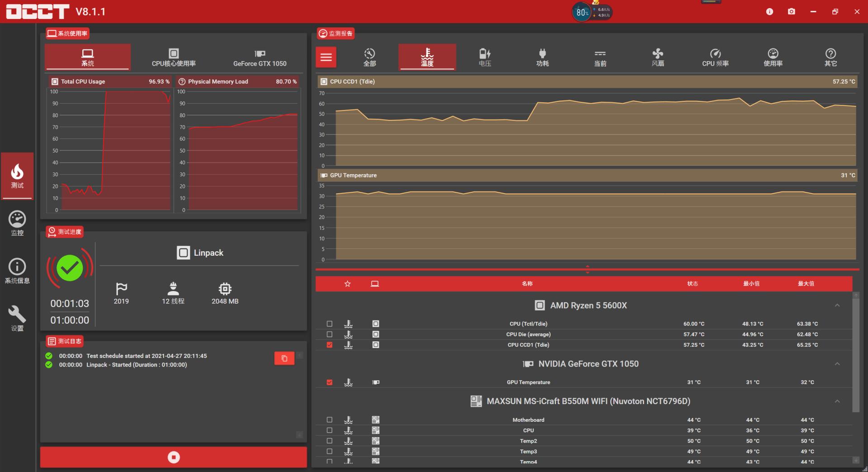This screenshot has height=472, width=868.
Task: Select the CPU Frequency monitoring category
Action: point(715,57)
